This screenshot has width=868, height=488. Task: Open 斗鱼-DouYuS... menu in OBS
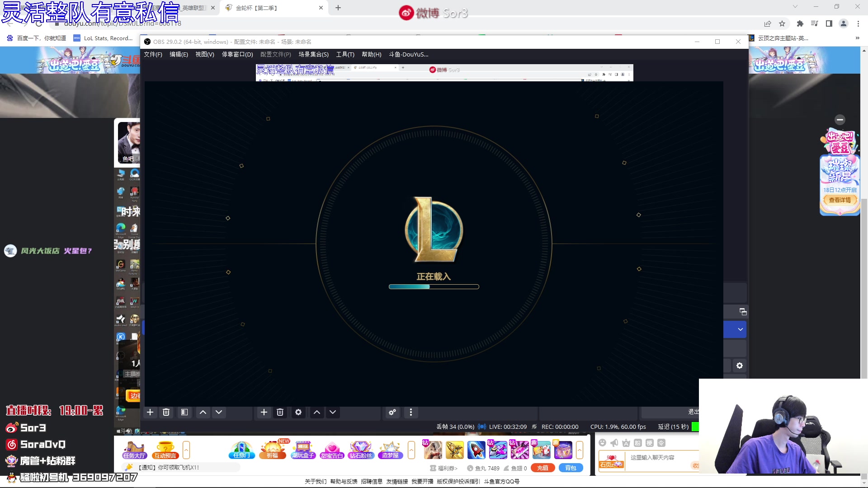pos(409,54)
